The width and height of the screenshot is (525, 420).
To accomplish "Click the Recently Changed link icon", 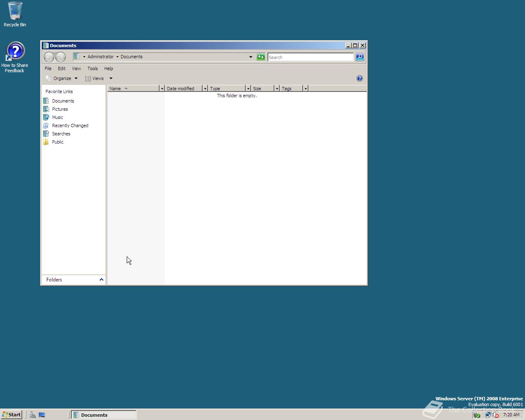I will point(46,126).
